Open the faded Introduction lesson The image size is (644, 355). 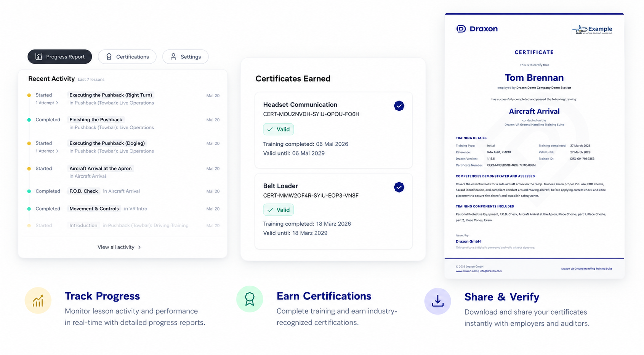click(83, 225)
